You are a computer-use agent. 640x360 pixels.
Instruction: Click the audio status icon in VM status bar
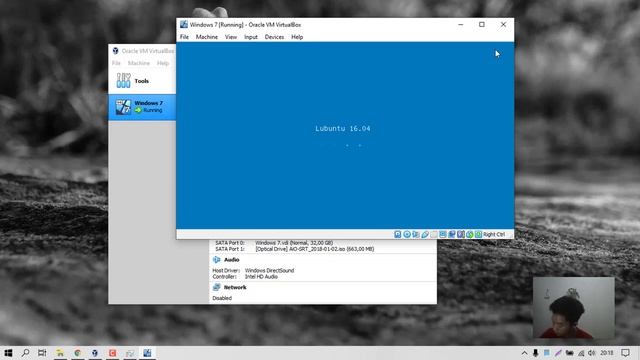[x=416, y=234]
